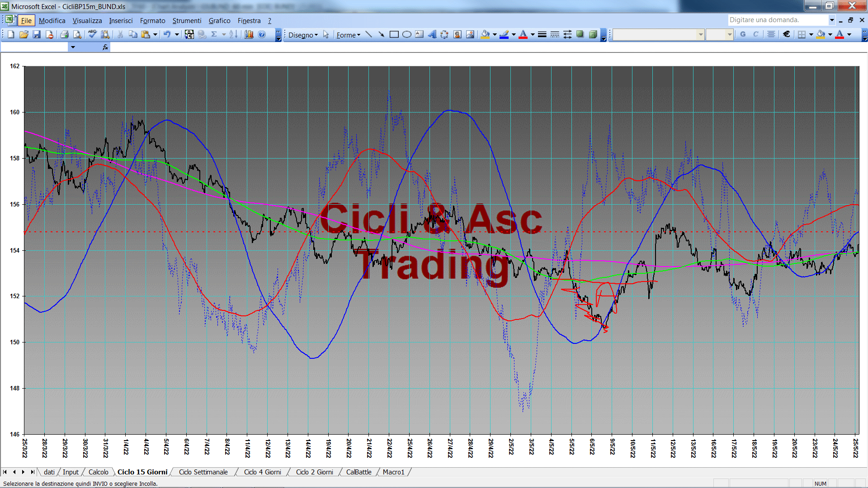Choose arrow style icon
Viewport: 868px width, 488px height.
tap(567, 34)
